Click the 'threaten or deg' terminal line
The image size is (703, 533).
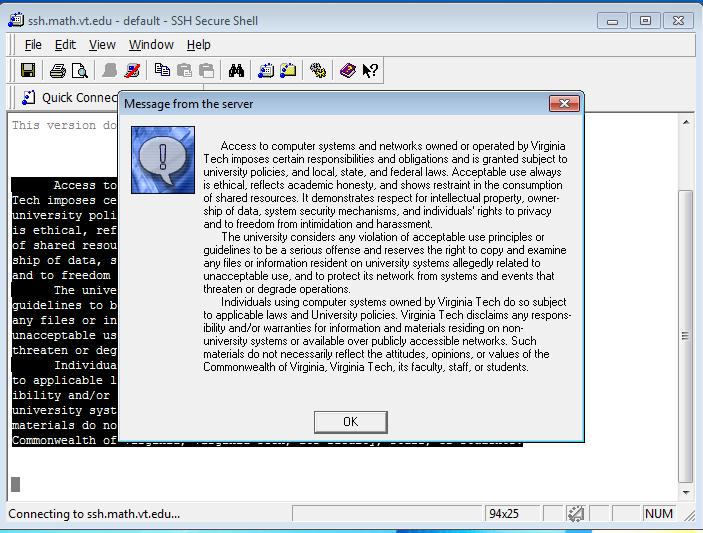tap(64, 350)
